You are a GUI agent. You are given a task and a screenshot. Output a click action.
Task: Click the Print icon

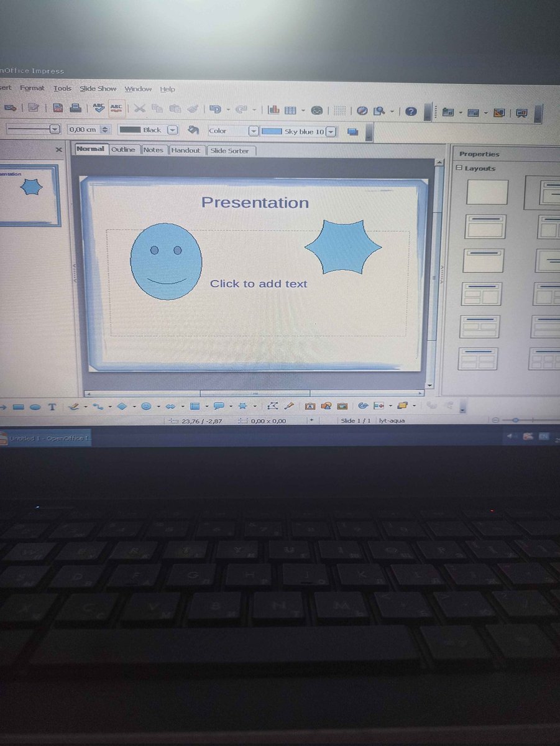75,108
